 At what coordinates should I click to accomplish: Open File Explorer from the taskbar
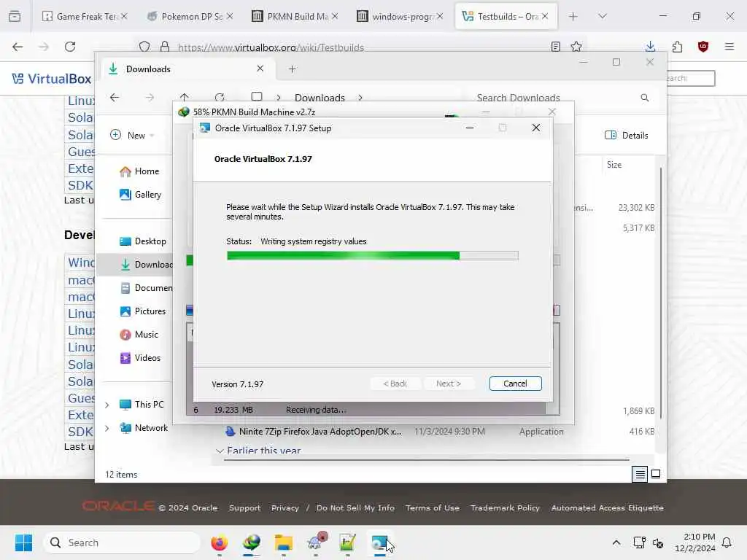coord(284,542)
